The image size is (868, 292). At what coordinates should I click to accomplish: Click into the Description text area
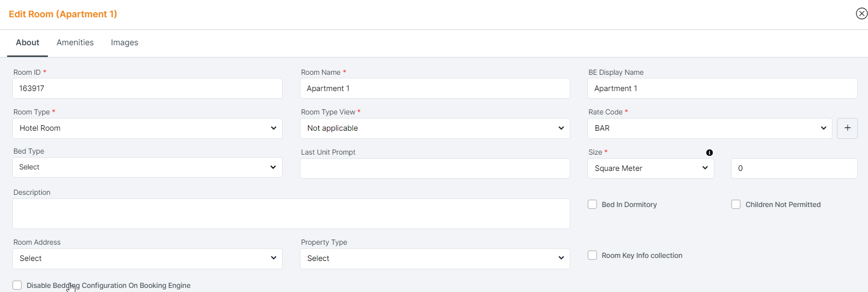291,214
